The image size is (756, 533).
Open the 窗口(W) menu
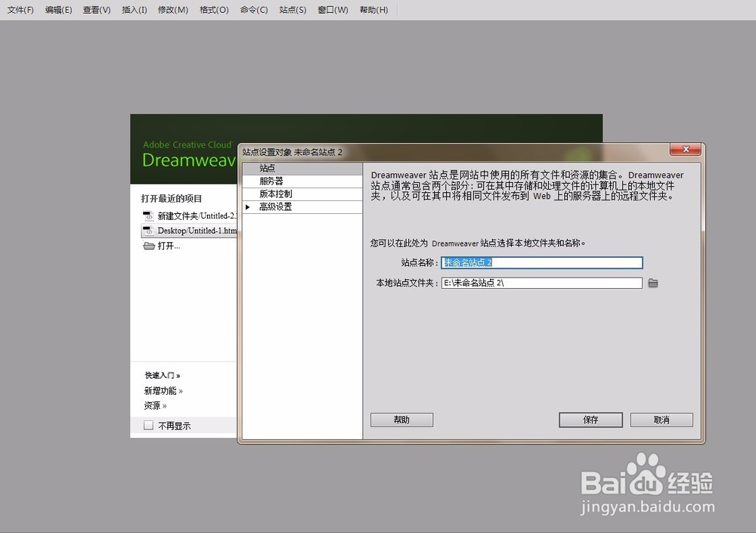point(333,10)
